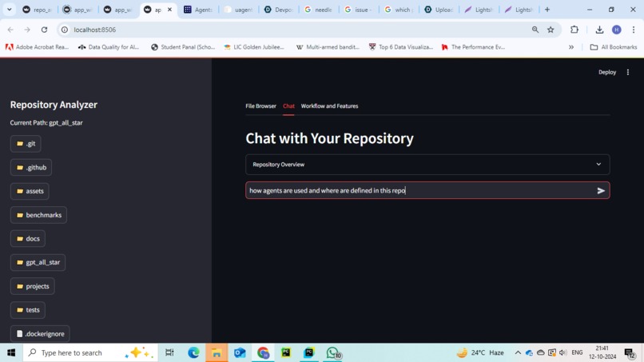Launch Microsoft Edge from taskbar
Viewport: 644px width, 362px height.
click(193, 352)
